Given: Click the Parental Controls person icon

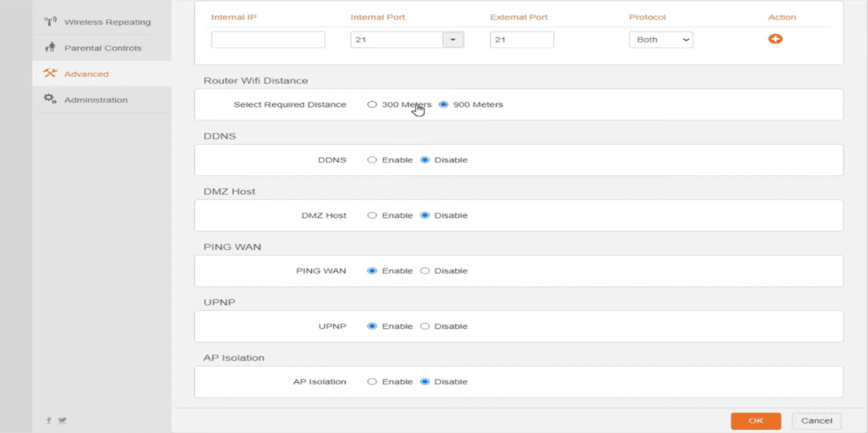Looking at the screenshot, I should [49, 47].
